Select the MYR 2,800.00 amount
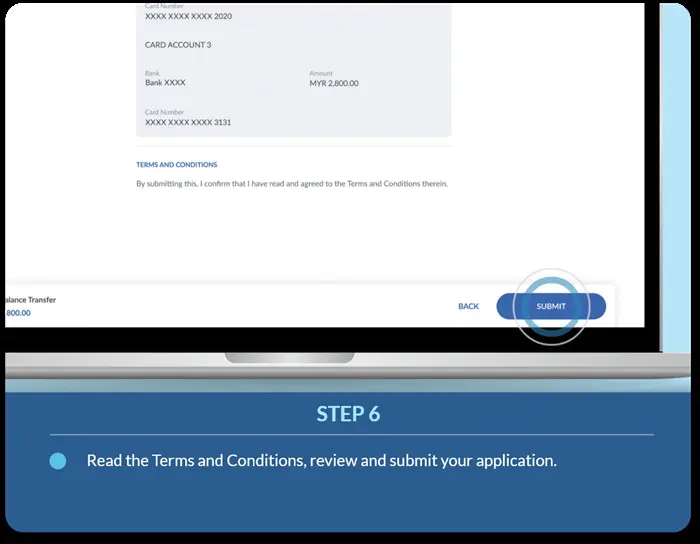Viewport: 700px width, 544px height. click(334, 83)
